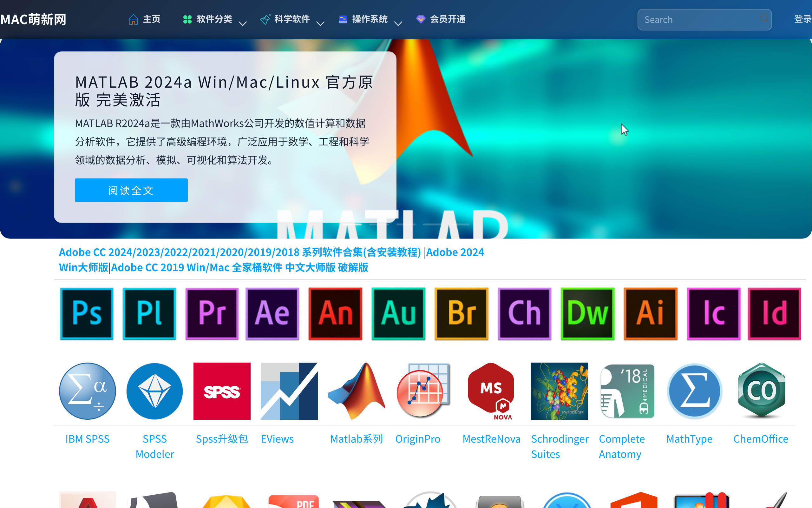Screen dimensions: 812x508
Task: Open the InDesign (Id) icon
Action: click(x=775, y=314)
